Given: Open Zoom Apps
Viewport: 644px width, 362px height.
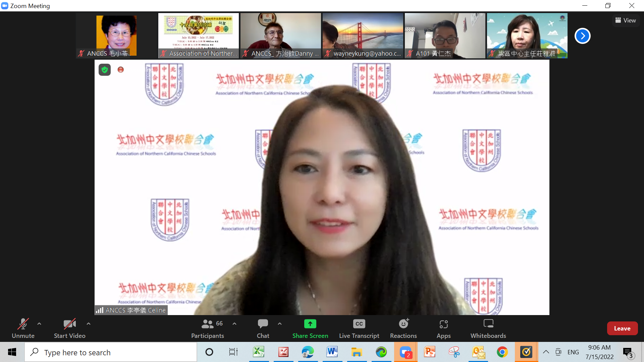Looking at the screenshot, I should pos(443,328).
